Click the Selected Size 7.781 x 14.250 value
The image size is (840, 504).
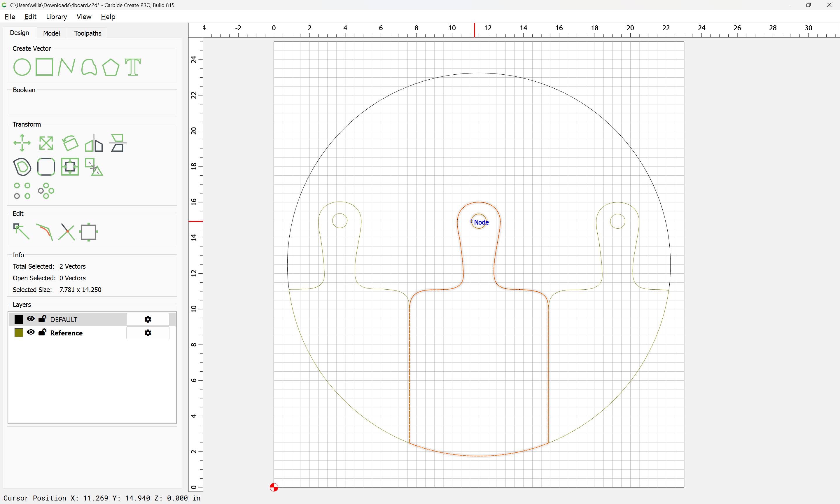[x=80, y=290]
